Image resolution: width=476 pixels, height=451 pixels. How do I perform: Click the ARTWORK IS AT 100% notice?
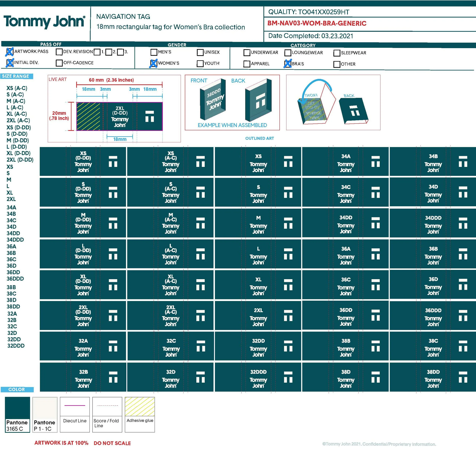(x=61, y=443)
